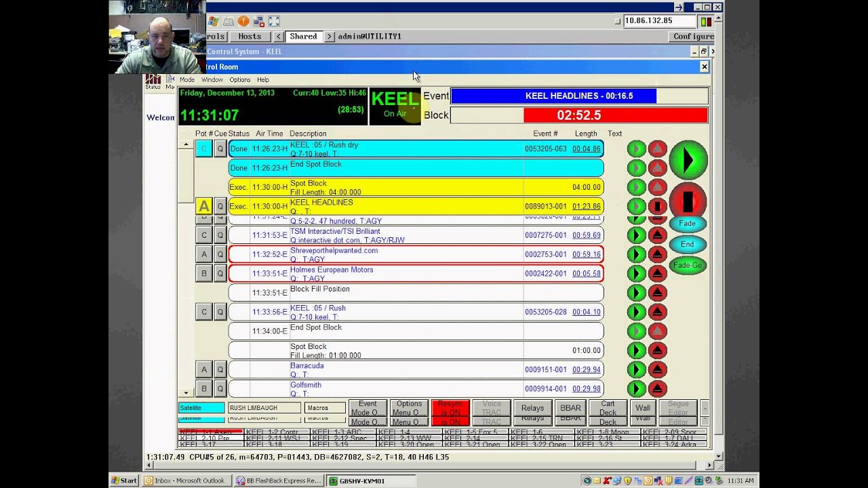Viewport: 868px width, 488px height.
Task: Play the Golfsmith event
Action: coord(636,388)
